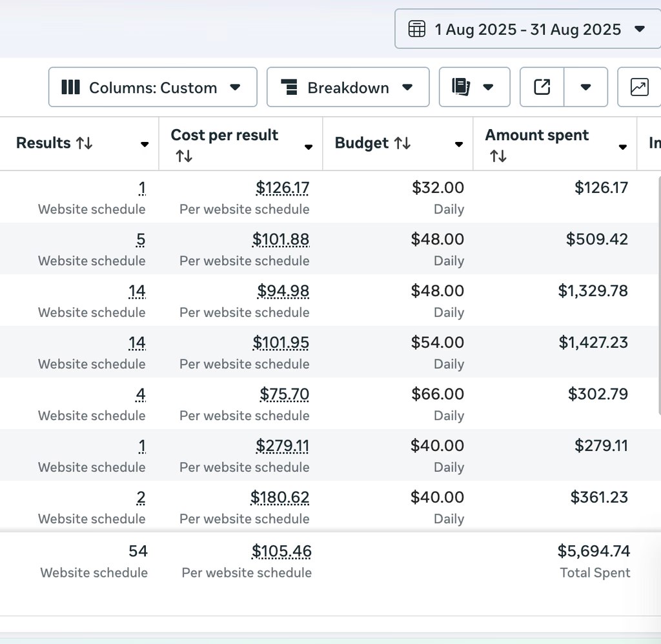Viewport: 661px width, 644px height.
Task: Toggle sort order on Cost per result column
Action: coord(184,155)
